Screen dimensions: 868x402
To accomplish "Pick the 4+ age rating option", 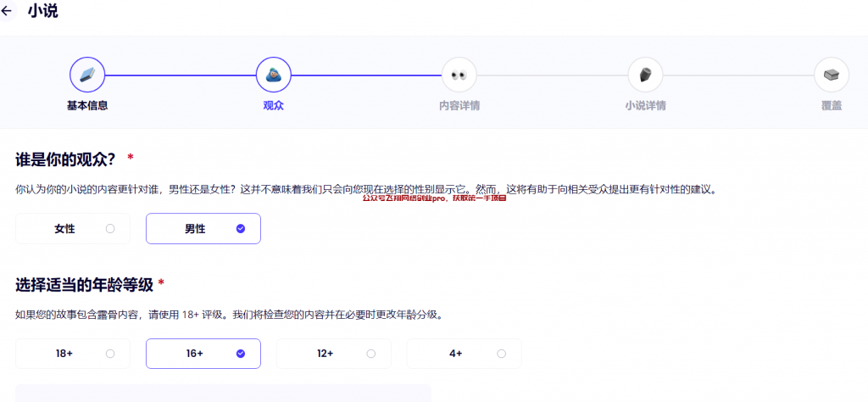I will (x=464, y=354).
